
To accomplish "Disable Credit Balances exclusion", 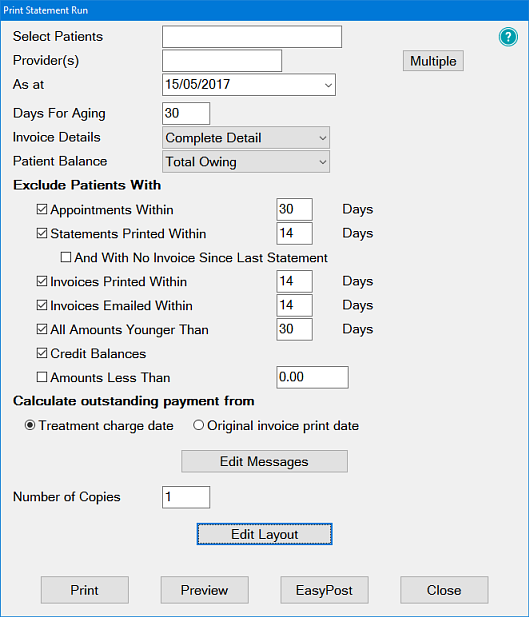I will 42,353.
